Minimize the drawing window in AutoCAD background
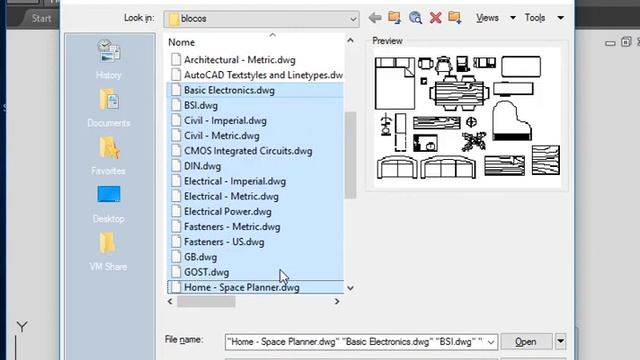Screen dimensions: 640x360 [610, 43]
